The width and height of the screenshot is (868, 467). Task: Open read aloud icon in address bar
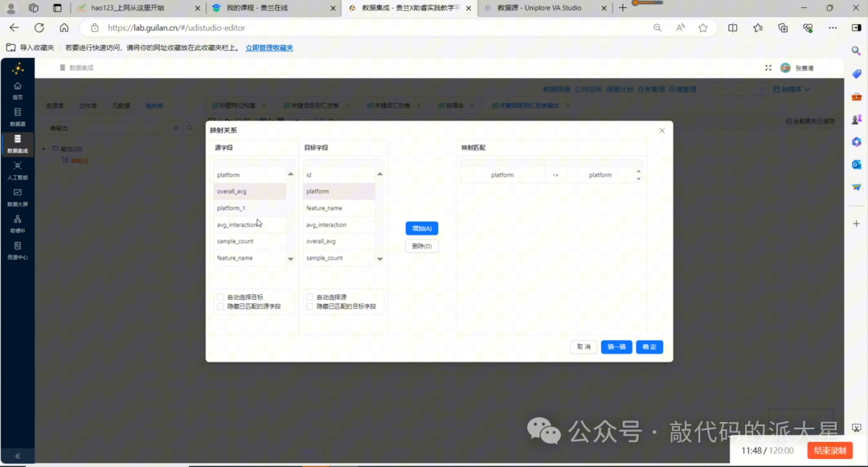coord(680,27)
